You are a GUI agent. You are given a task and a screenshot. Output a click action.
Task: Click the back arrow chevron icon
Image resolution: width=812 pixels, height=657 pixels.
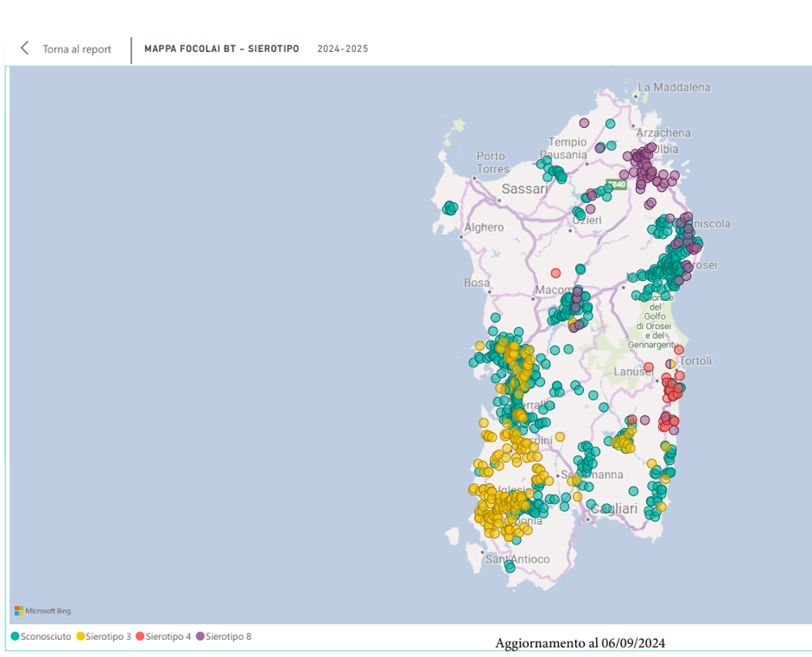24,49
